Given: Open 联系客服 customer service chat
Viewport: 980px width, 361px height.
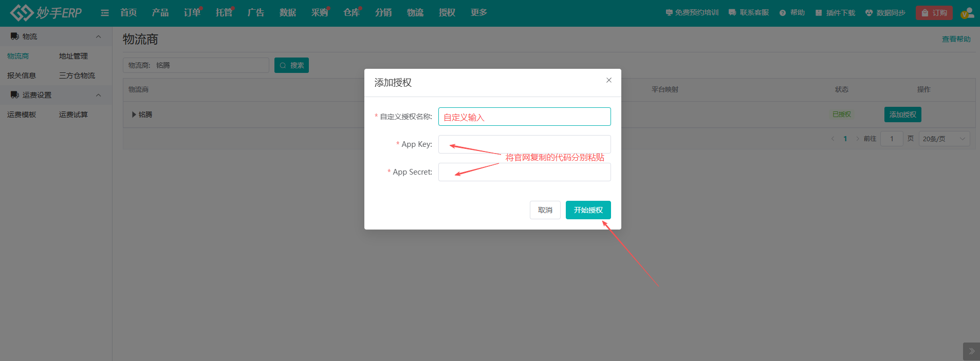Looking at the screenshot, I should (732, 13).
